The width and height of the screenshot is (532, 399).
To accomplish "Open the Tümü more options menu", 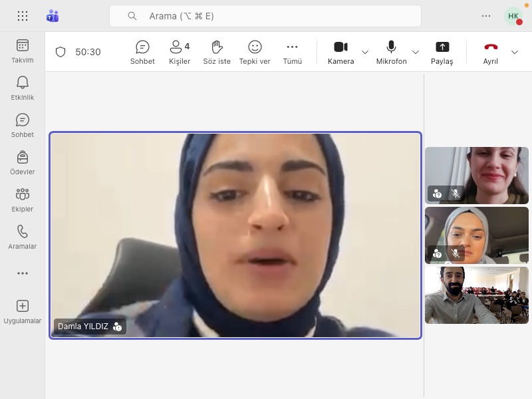I will click(292, 52).
